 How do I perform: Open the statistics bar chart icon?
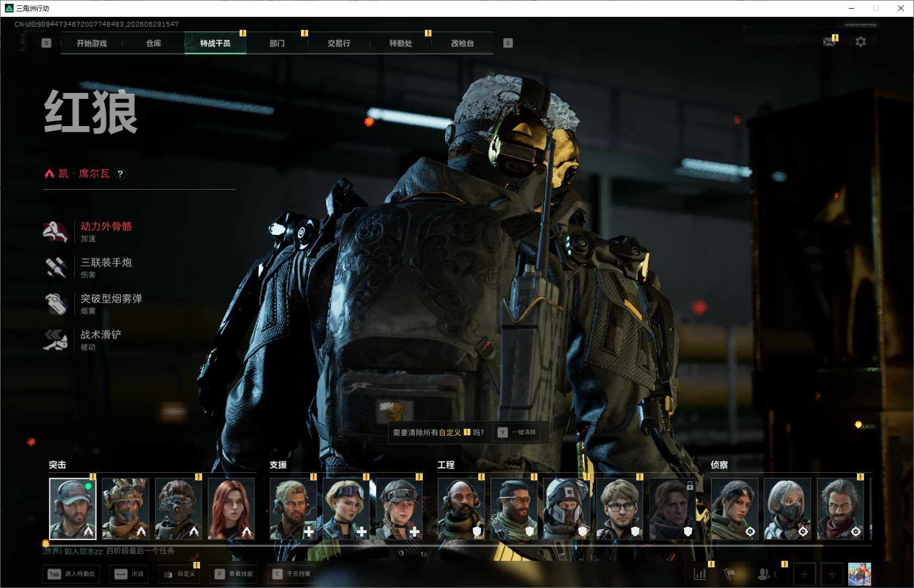tap(700, 574)
